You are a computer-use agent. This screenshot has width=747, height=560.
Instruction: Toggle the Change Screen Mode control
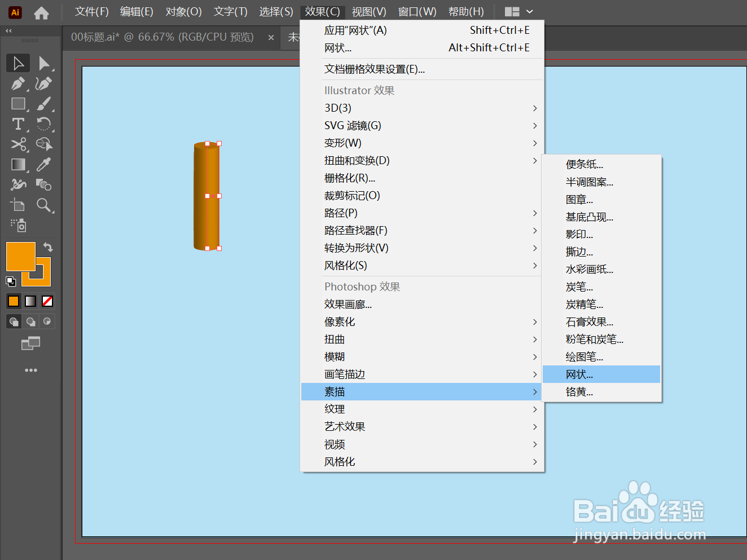click(x=31, y=342)
